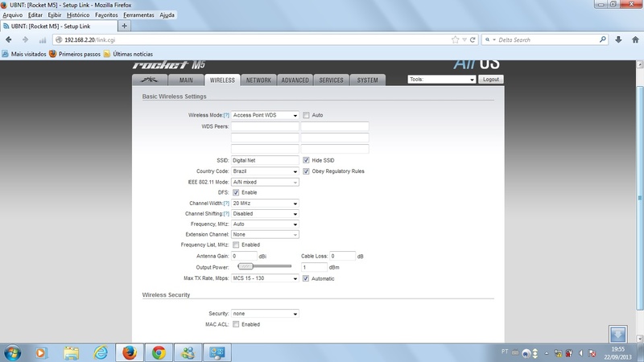
Task: Click the help icon next to Channel Shifting
Action: click(226, 214)
